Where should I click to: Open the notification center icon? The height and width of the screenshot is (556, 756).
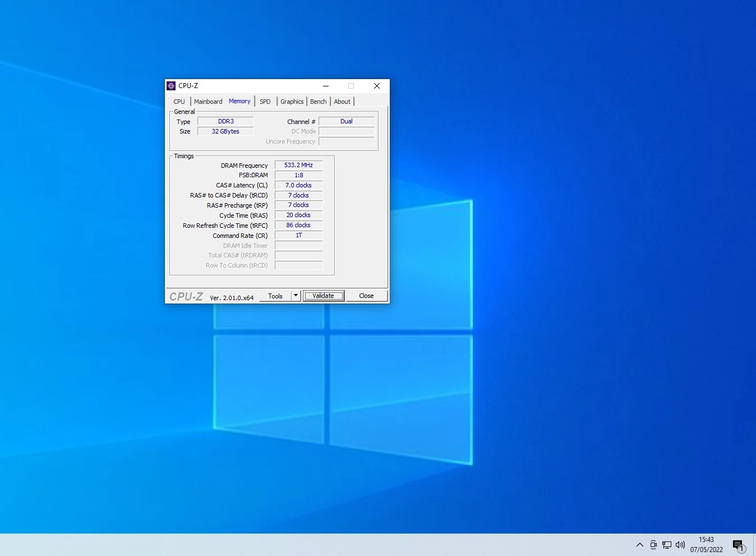pos(738,545)
